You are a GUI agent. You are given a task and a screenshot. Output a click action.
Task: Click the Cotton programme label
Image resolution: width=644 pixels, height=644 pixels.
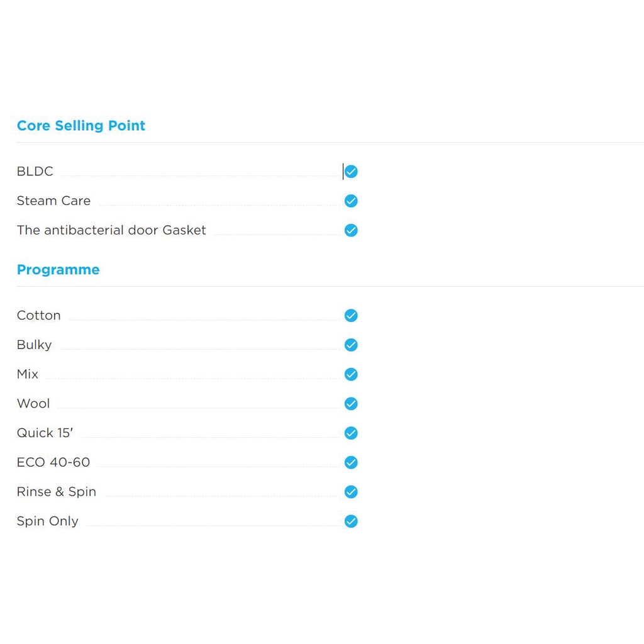[38, 316]
